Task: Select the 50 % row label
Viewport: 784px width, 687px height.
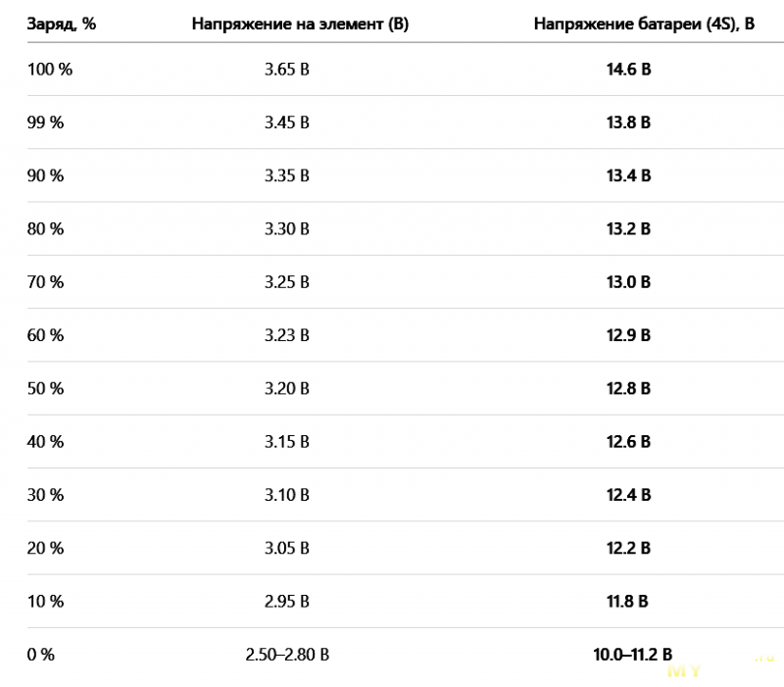Action: 46,388
